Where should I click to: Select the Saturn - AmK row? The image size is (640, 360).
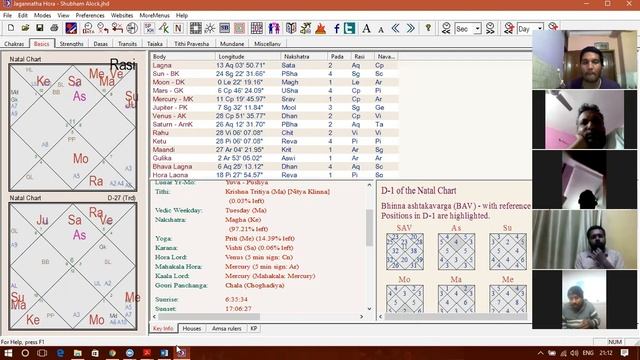click(x=274, y=124)
